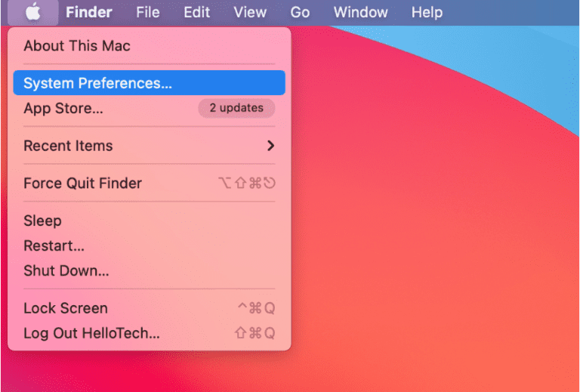Image resolution: width=580 pixels, height=392 pixels.
Task: Open the Edit menu
Action: pos(197,13)
